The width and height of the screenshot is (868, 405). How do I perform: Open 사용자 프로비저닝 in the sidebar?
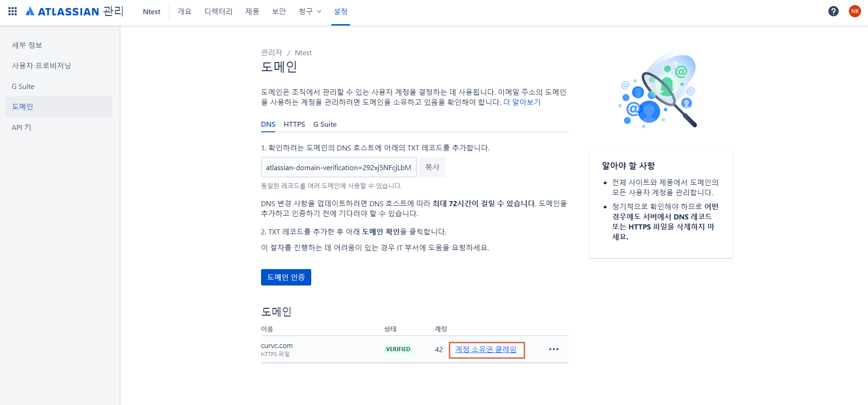42,66
